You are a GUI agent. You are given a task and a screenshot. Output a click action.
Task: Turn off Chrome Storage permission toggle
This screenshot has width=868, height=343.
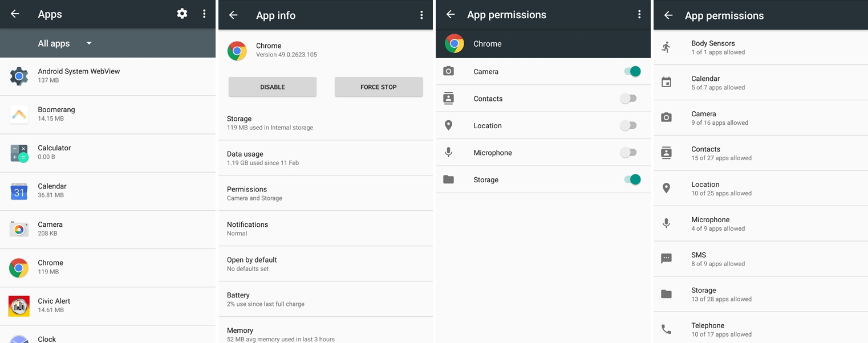click(x=632, y=179)
